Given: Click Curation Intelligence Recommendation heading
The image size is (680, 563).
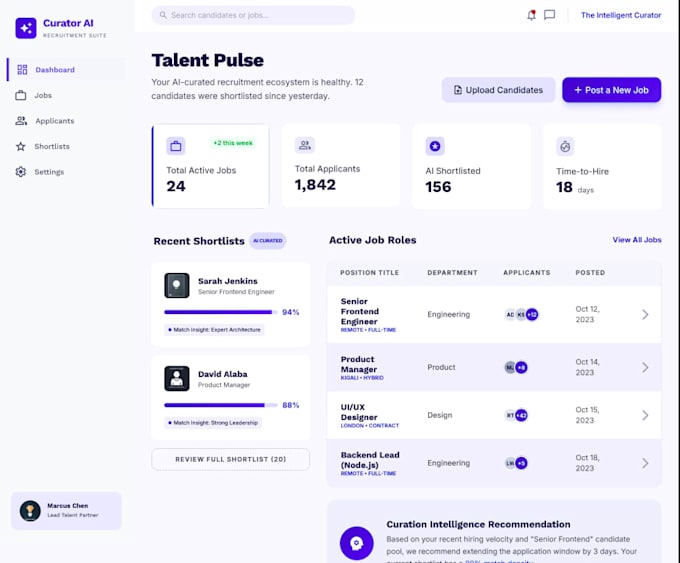Looking at the screenshot, I should [478, 524].
